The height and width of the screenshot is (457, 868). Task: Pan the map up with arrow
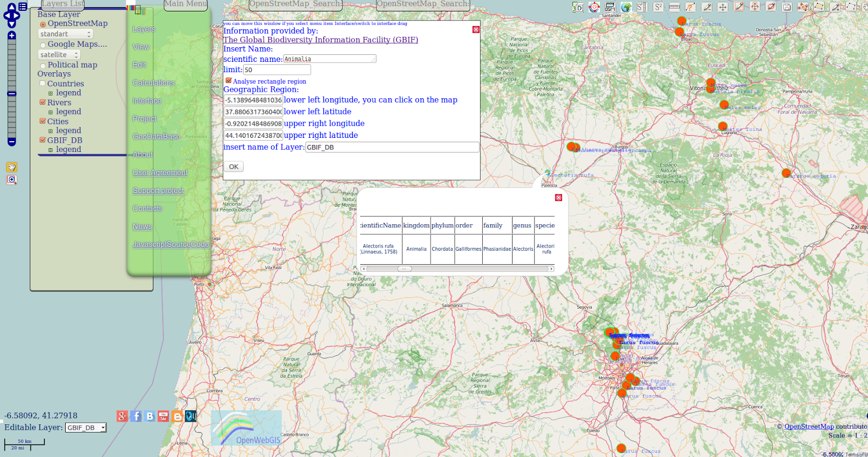11,7
